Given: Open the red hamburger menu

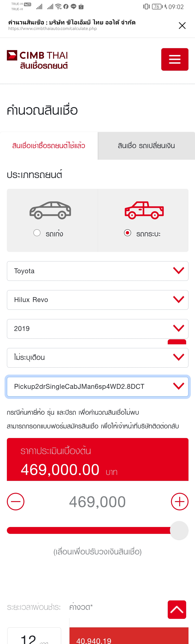Looking at the screenshot, I should (x=175, y=59).
